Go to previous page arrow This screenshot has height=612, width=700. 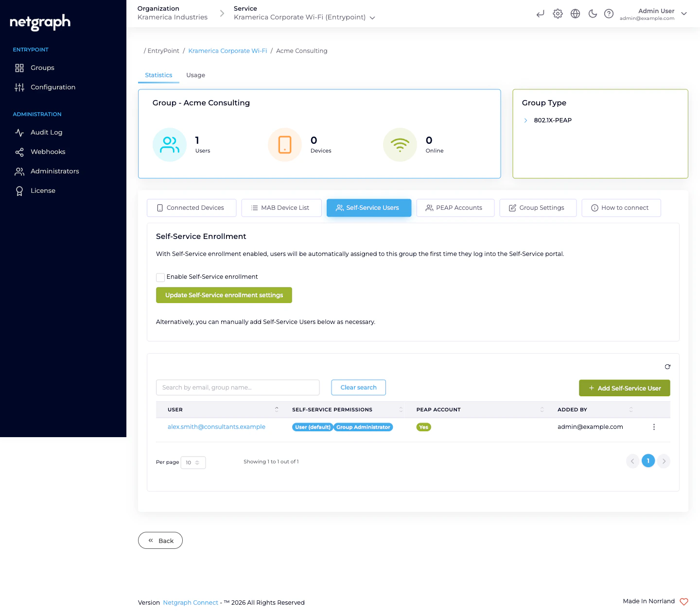[632, 461]
